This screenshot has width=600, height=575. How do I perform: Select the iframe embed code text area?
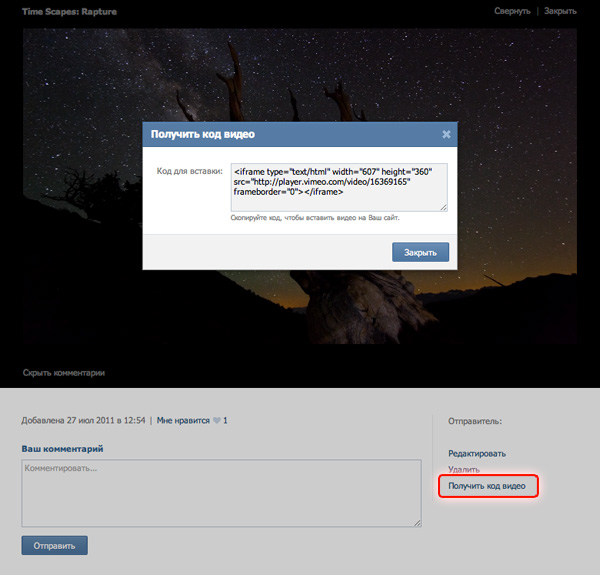[339, 187]
